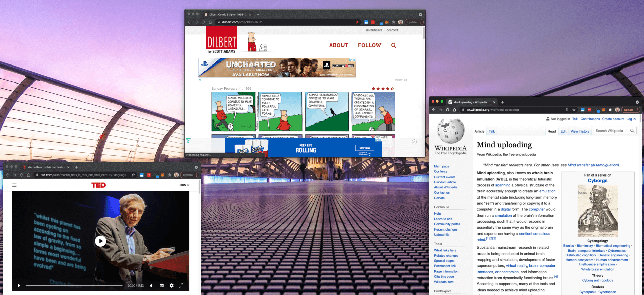Click the cyborg illustration thumbnail
This screenshot has width=644, height=295.
[x=598, y=211]
